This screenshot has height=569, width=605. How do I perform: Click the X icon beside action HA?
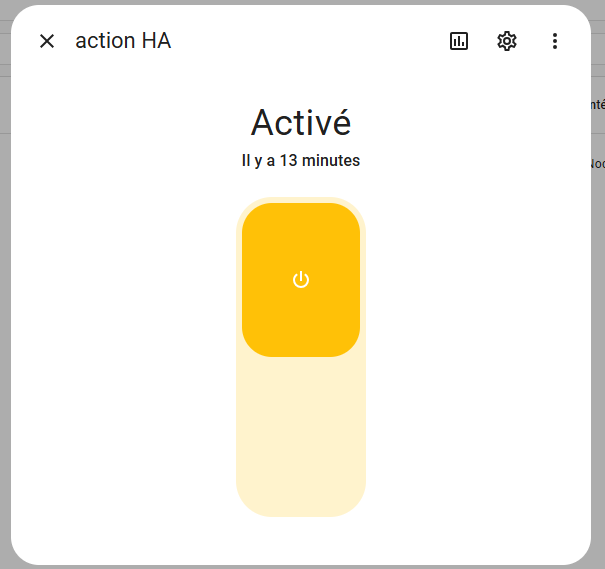47,41
